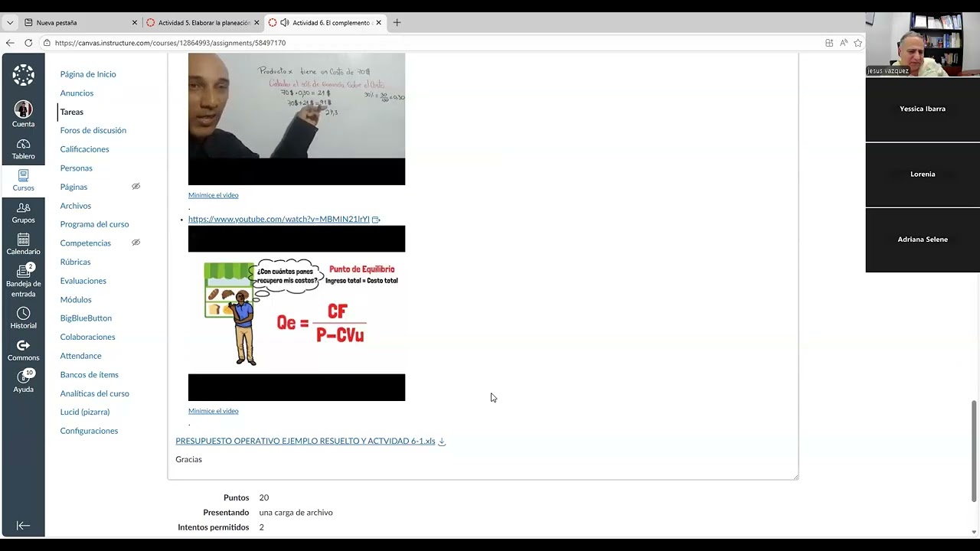Open a new browser tab

[x=397, y=23]
